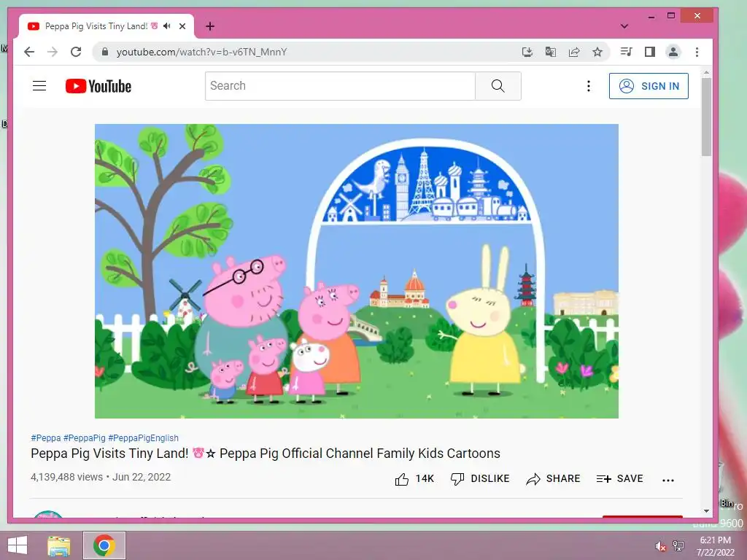Reload the YouTube page

tap(76, 52)
